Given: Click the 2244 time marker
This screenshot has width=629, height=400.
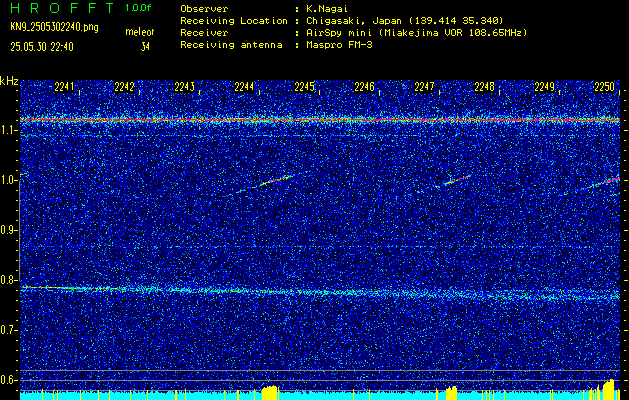Looking at the screenshot, I should (244, 87).
